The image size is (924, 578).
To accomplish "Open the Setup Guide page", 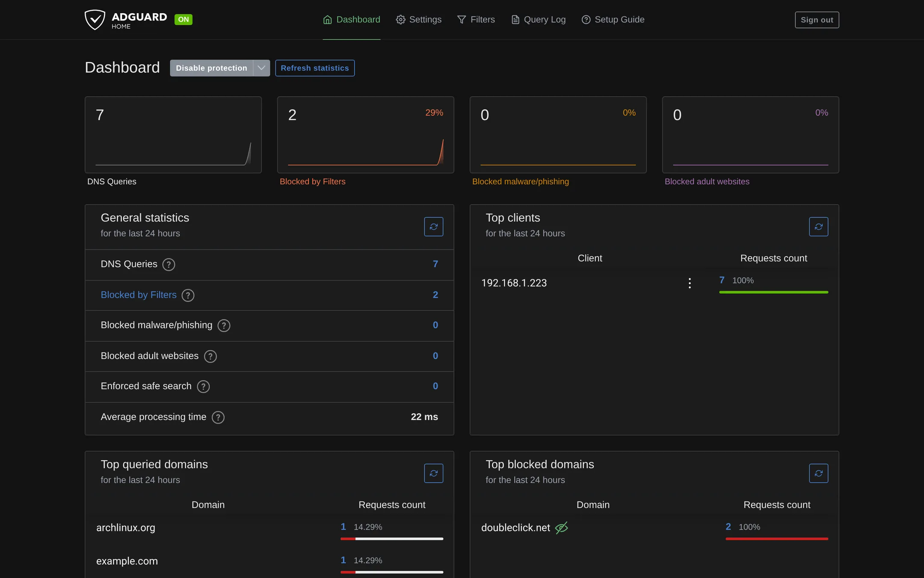I will [x=613, y=20].
